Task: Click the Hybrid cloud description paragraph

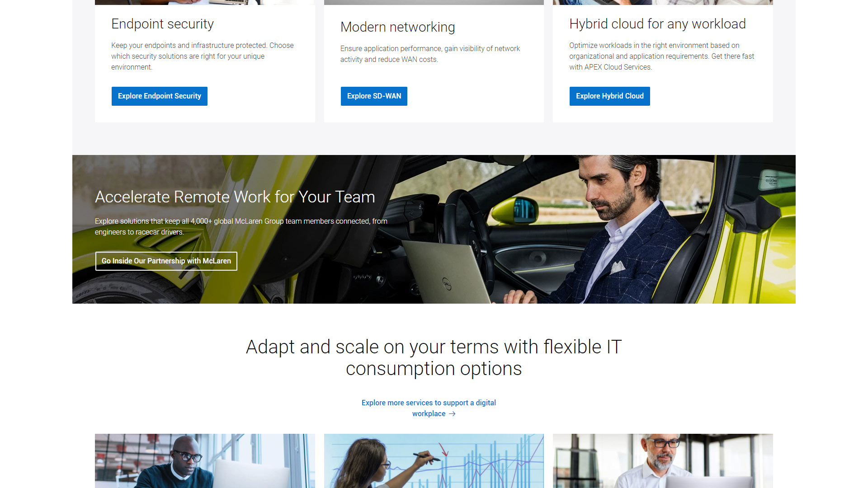Action: pyautogui.click(x=661, y=56)
